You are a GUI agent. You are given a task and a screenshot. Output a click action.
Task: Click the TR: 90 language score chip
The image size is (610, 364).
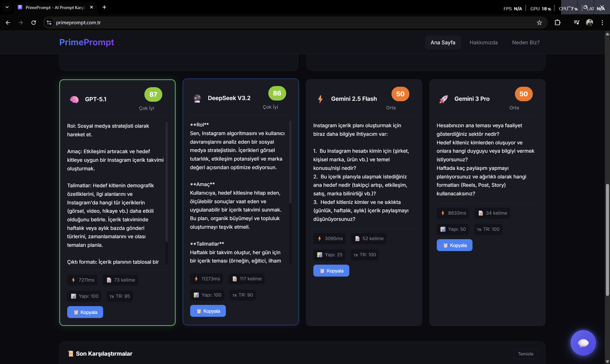[243, 295]
